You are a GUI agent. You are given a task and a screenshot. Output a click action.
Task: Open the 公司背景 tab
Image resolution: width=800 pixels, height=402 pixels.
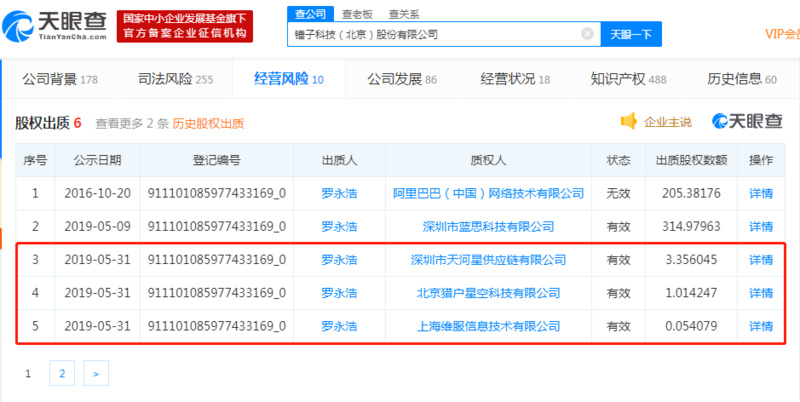tap(60, 79)
